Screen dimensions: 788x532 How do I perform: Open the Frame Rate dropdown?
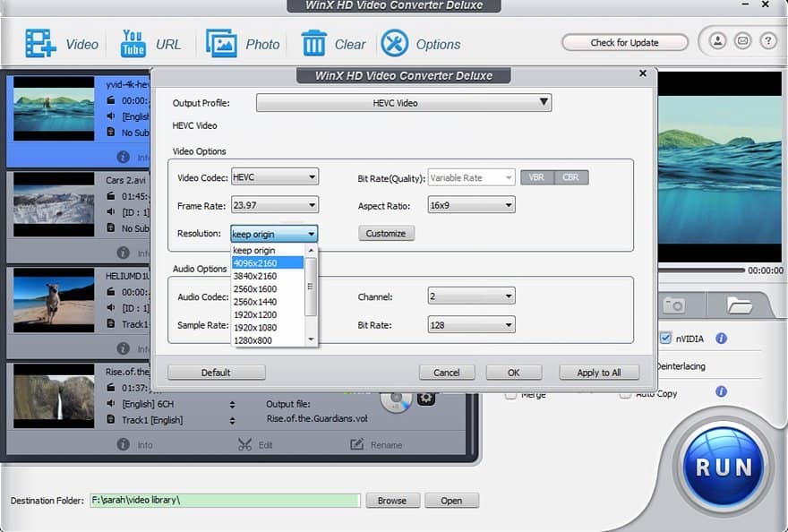pos(274,206)
